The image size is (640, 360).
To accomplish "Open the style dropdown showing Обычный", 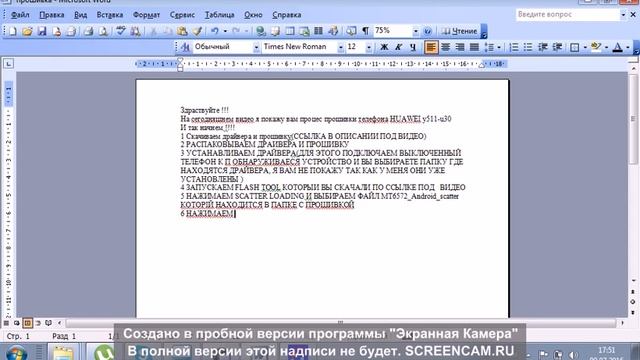I will [x=256, y=47].
